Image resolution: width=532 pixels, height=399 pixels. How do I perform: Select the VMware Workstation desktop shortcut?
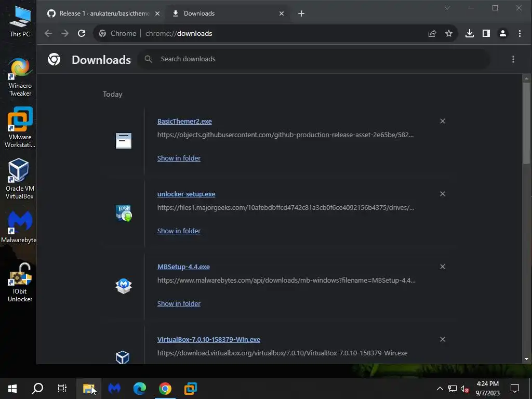point(20,128)
